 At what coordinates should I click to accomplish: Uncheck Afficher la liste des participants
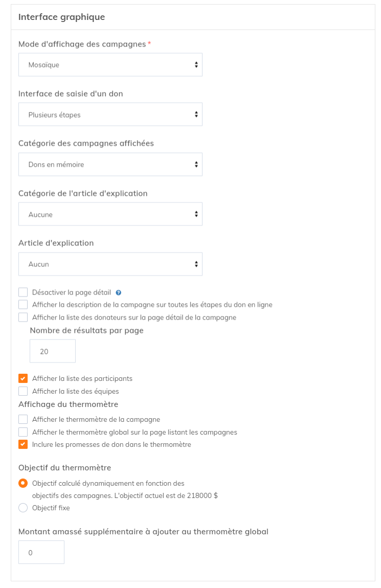23,379
